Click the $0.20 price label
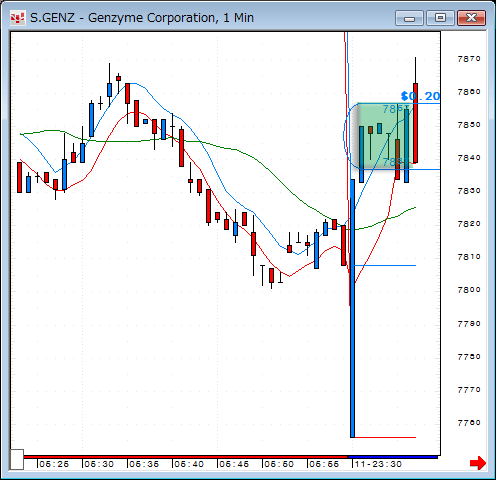This screenshot has height=480, width=496. pyautogui.click(x=421, y=96)
